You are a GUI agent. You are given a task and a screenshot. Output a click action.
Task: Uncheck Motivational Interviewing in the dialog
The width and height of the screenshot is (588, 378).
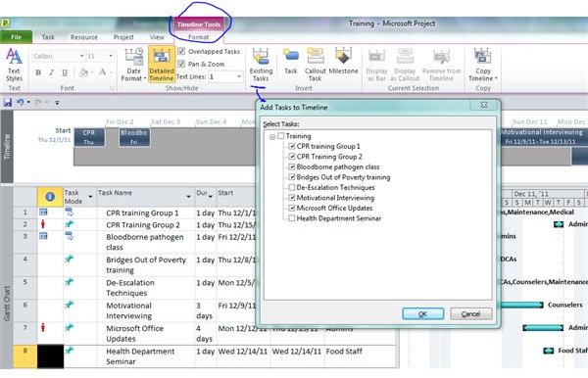[292, 198]
